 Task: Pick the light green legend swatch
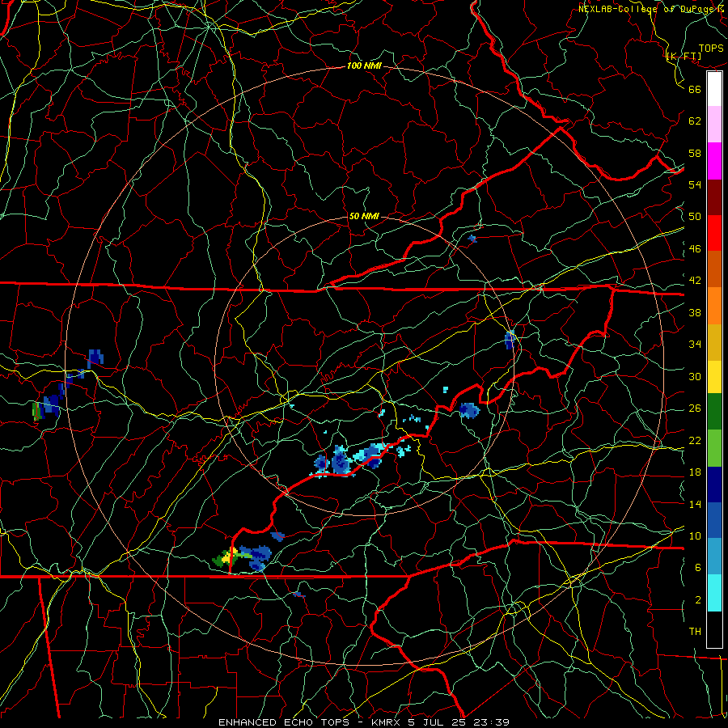click(x=714, y=448)
